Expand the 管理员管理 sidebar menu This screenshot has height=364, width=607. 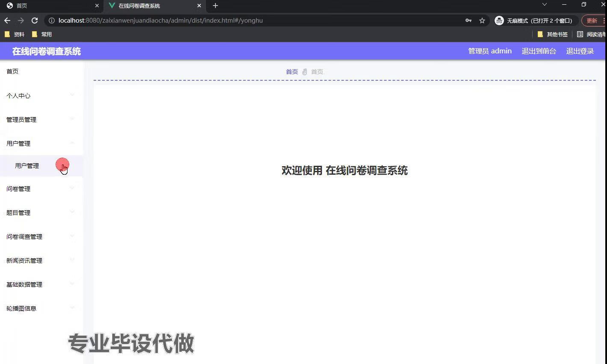pyautogui.click(x=41, y=120)
